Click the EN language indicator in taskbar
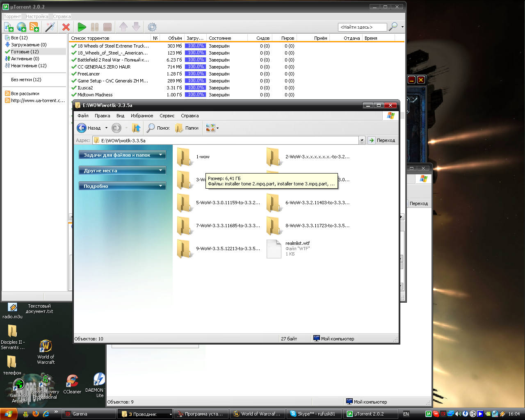Screen dimensions: 525x420 tap(406, 414)
